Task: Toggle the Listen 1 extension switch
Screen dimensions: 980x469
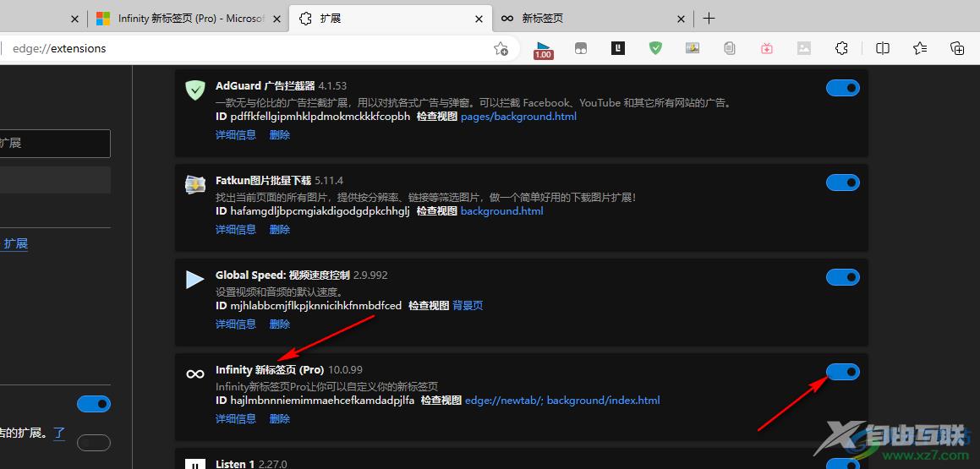Action: click(842, 464)
